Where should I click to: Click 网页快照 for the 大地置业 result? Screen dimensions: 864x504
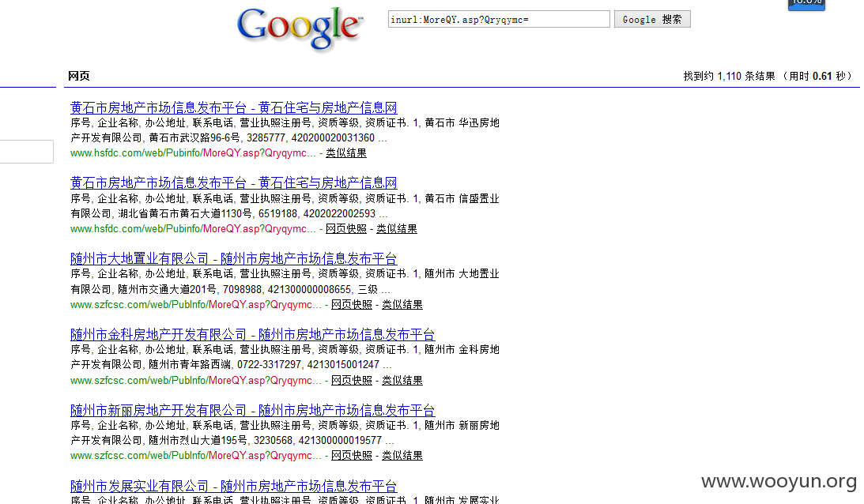point(352,305)
